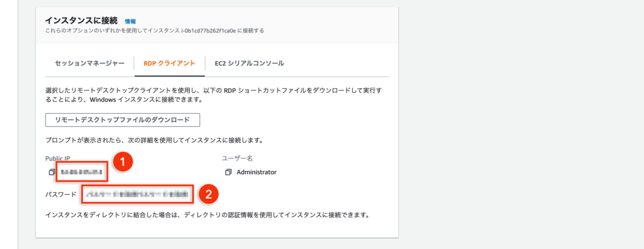Click the インスタンスに接続 heading
The width and height of the screenshot is (644, 249).
[81, 21]
